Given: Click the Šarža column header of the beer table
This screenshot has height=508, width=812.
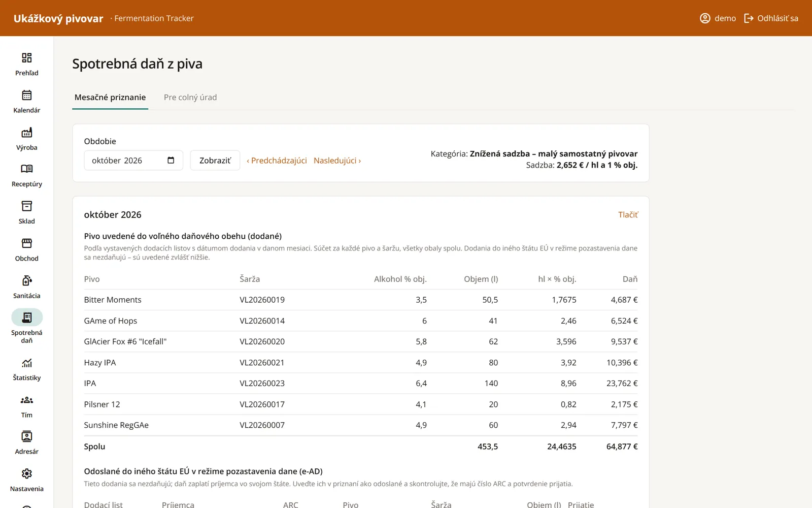Looking at the screenshot, I should pos(250,279).
